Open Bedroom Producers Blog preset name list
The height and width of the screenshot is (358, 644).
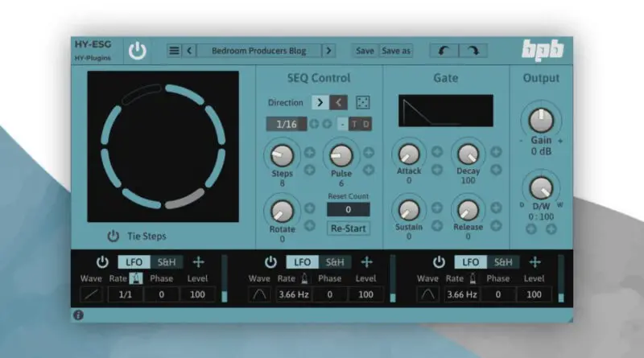(x=258, y=51)
